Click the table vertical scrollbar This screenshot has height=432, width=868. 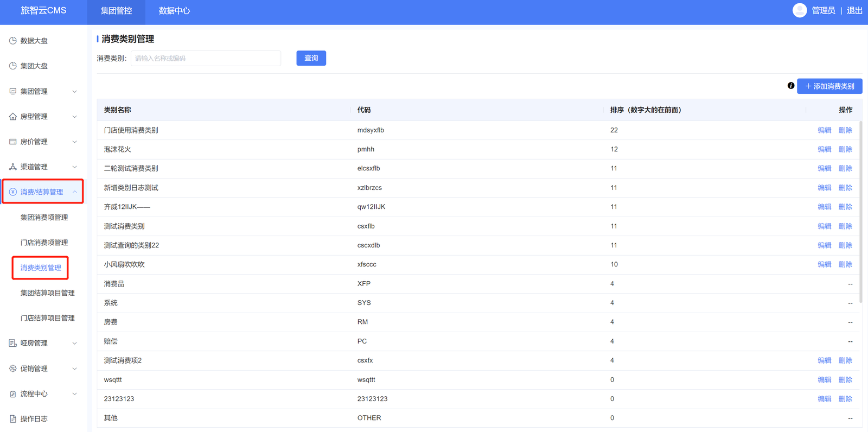(x=861, y=212)
